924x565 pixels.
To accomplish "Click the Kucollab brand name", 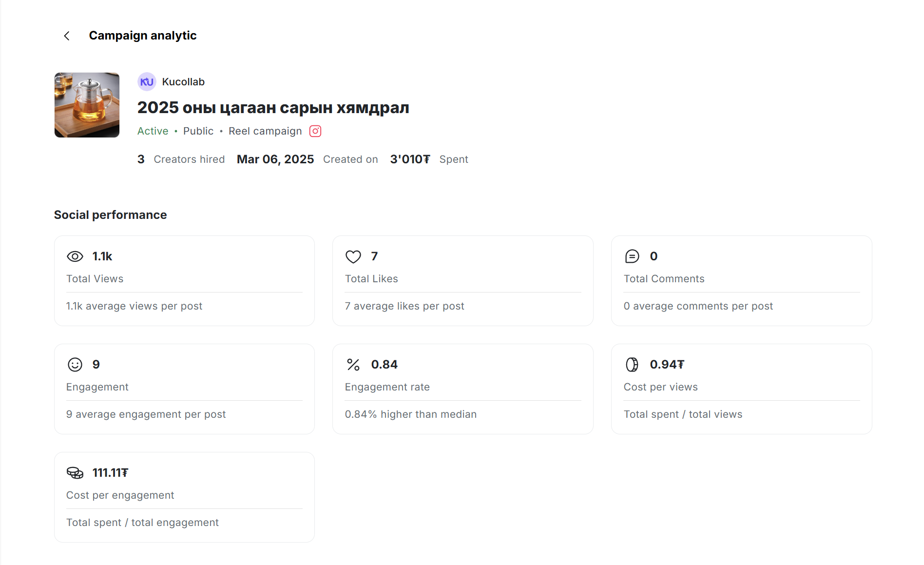I will (183, 82).
